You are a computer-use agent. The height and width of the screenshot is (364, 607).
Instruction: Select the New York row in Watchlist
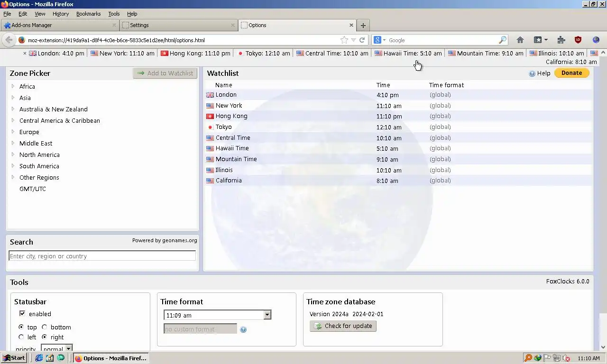pyautogui.click(x=398, y=106)
